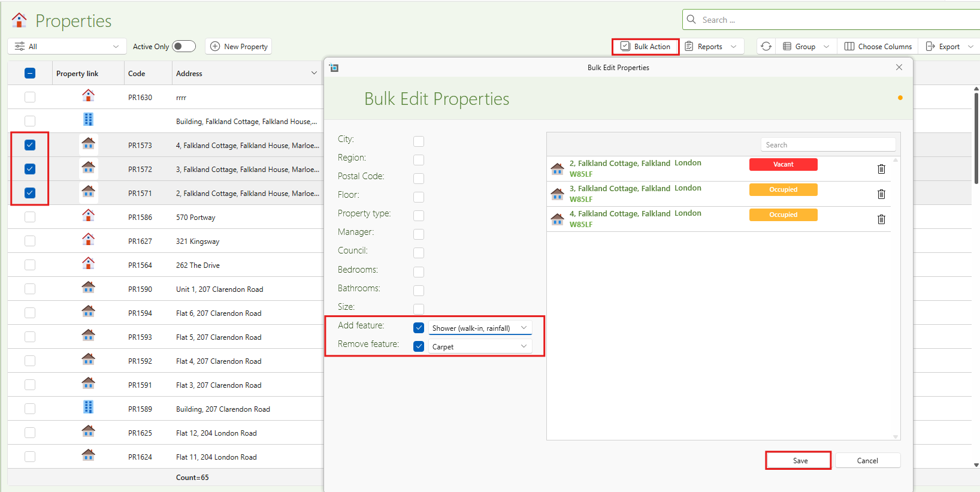Click Occupied badge for 3, Falkland Cottage
This screenshot has width=980, height=492.
point(784,189)
